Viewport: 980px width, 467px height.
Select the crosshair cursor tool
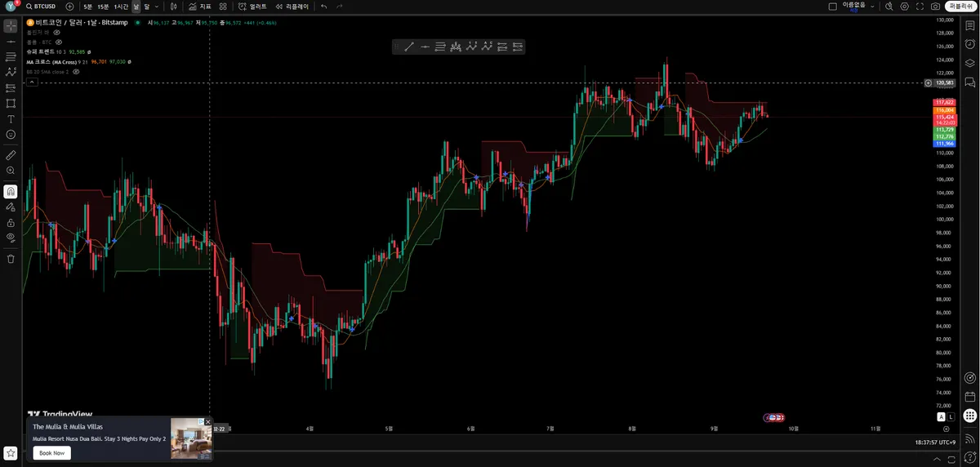[x=11, y=25]
